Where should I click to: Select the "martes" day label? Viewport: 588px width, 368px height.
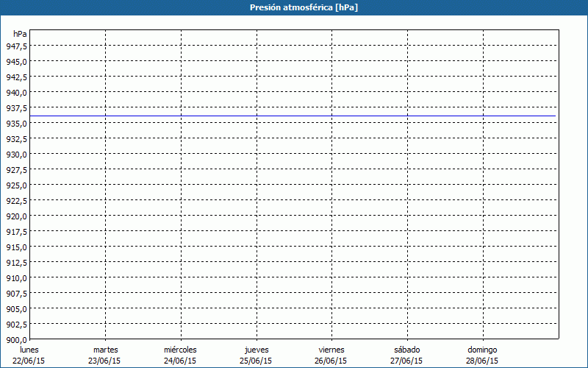coord(105,350)
